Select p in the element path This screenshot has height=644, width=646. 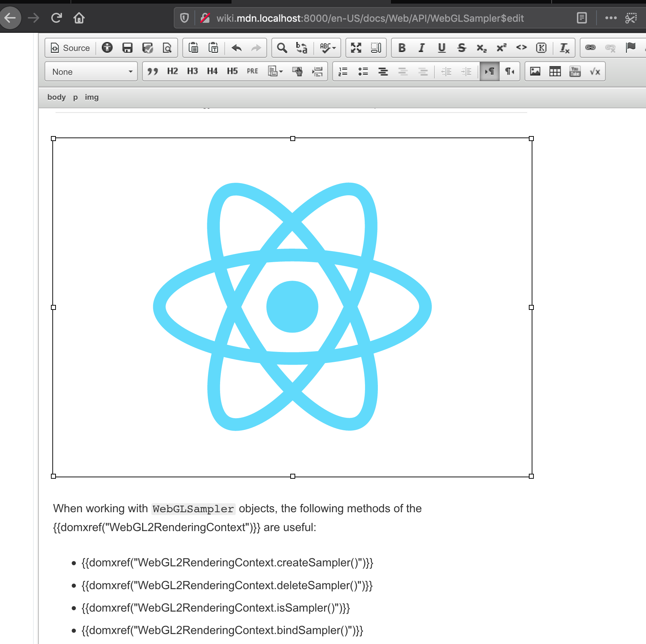pyautogui.click(x=75, y=97)
